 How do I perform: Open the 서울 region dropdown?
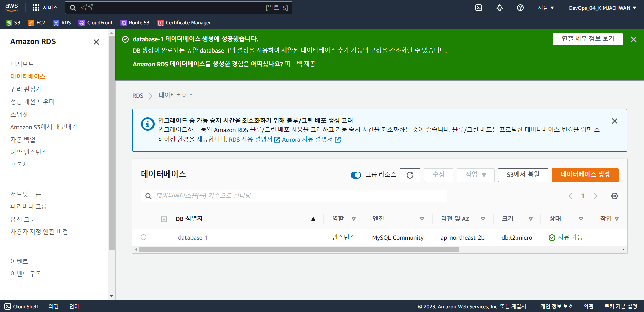546,8
